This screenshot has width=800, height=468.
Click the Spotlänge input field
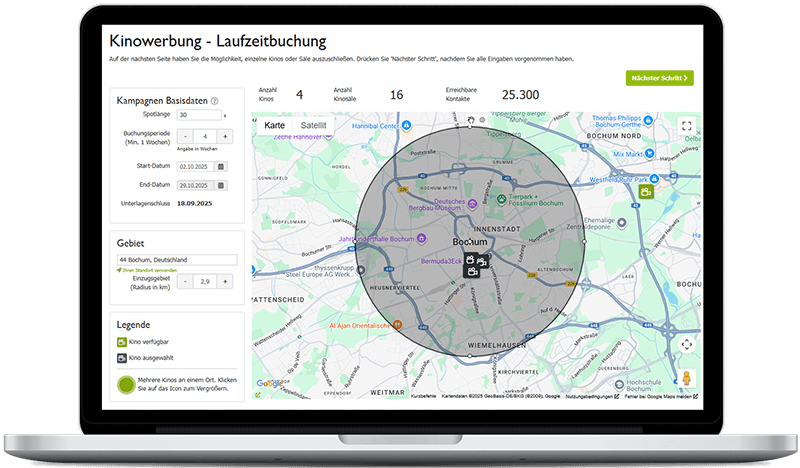[x=199, y=115]
